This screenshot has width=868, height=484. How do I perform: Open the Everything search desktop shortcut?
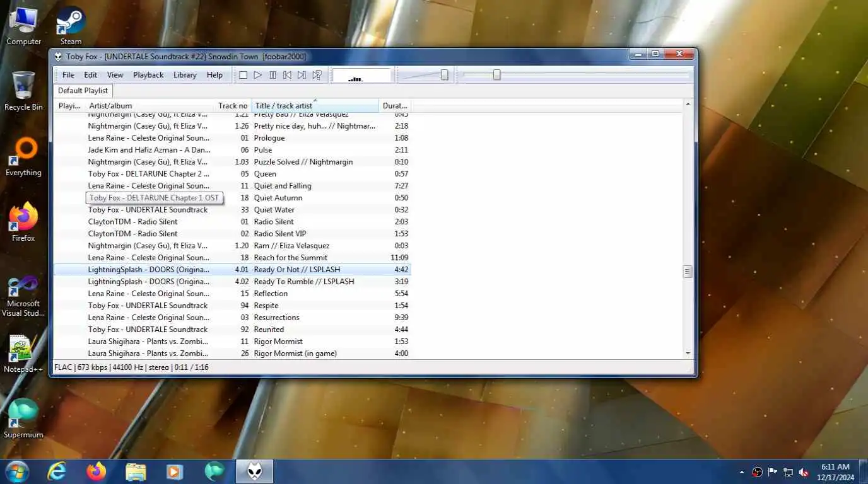tap(23, 158)
